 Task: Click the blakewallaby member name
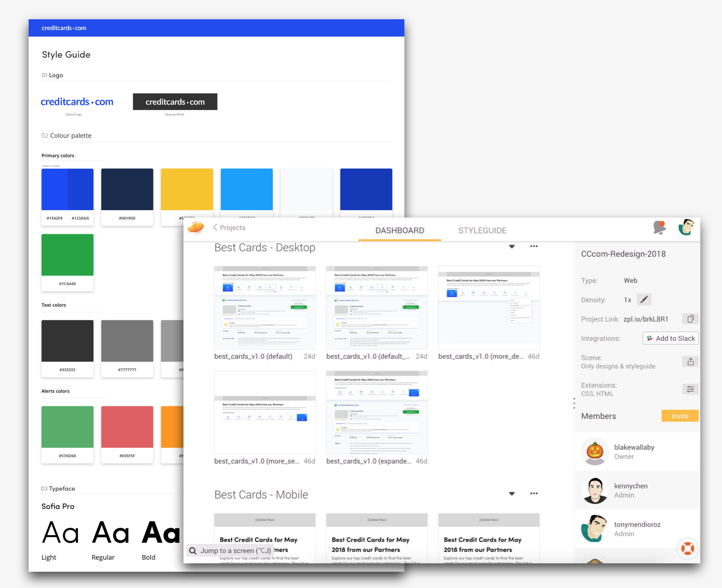click(x=634, y=447)
